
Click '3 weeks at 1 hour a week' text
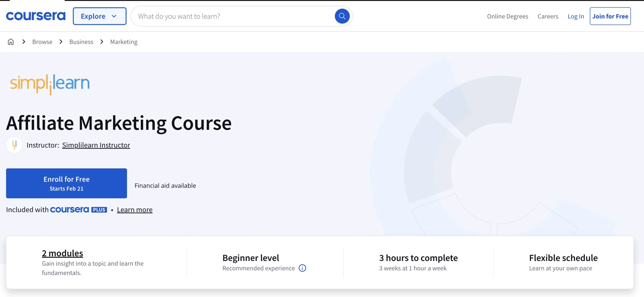coord(413,268)
